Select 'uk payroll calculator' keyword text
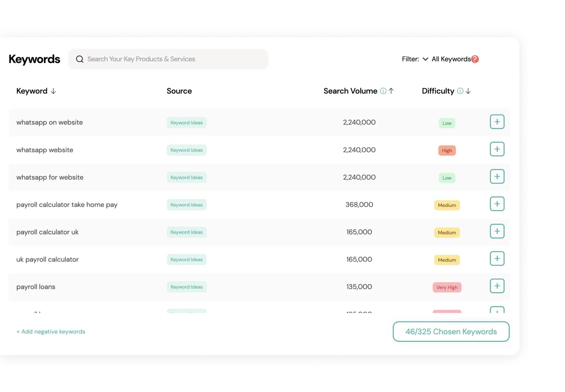 [x=47, y=260]
